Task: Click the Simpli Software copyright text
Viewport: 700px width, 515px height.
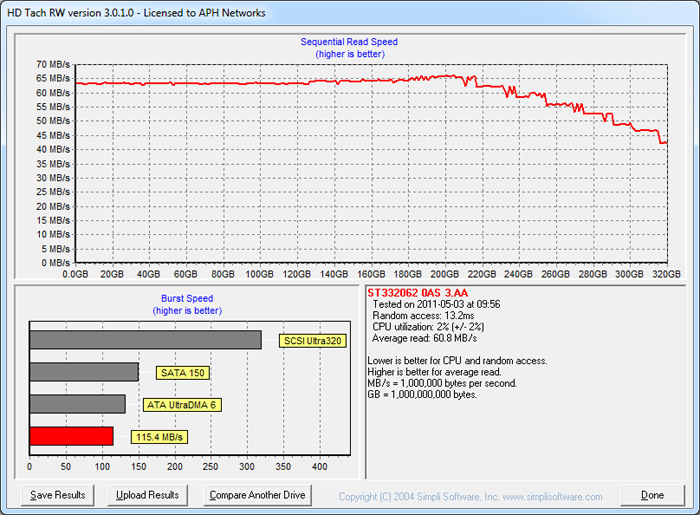Action: [x=470, y=497]
